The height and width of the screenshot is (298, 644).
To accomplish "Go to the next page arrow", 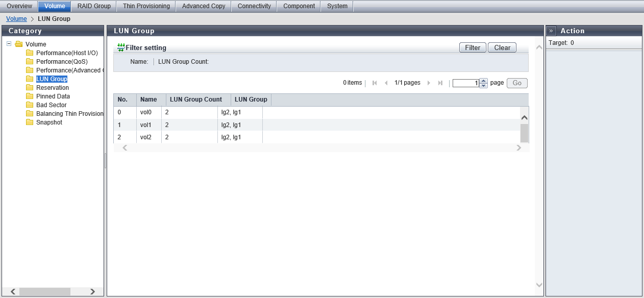I will (x=429, y=83).
